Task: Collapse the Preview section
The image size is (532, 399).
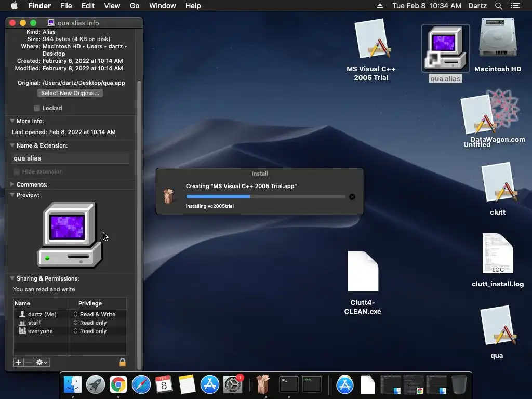Action: point(12,195)
